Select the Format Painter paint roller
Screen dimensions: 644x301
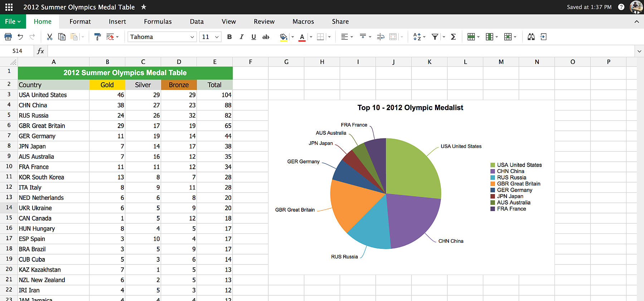(97, 37)
